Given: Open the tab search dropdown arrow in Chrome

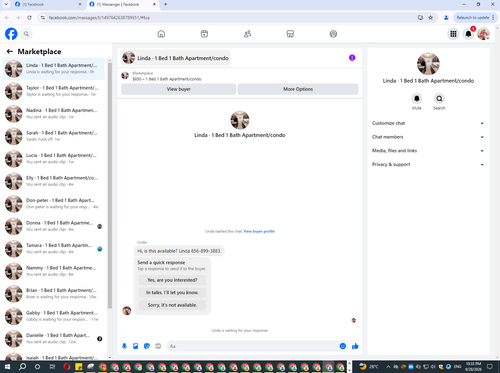Looking at the screenshot, I should point(6,4).
